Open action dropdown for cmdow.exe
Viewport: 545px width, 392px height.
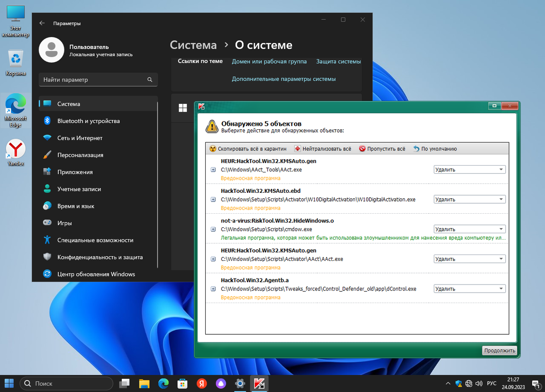click(x=469, y=229)
